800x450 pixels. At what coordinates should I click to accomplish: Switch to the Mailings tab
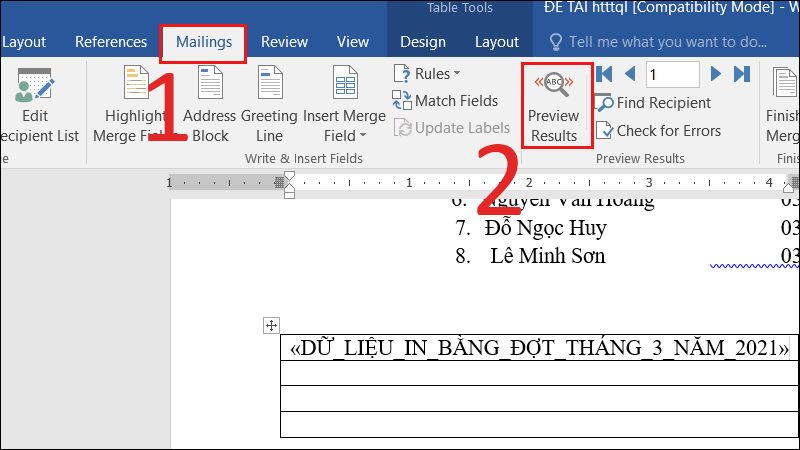tap(203, 42)
